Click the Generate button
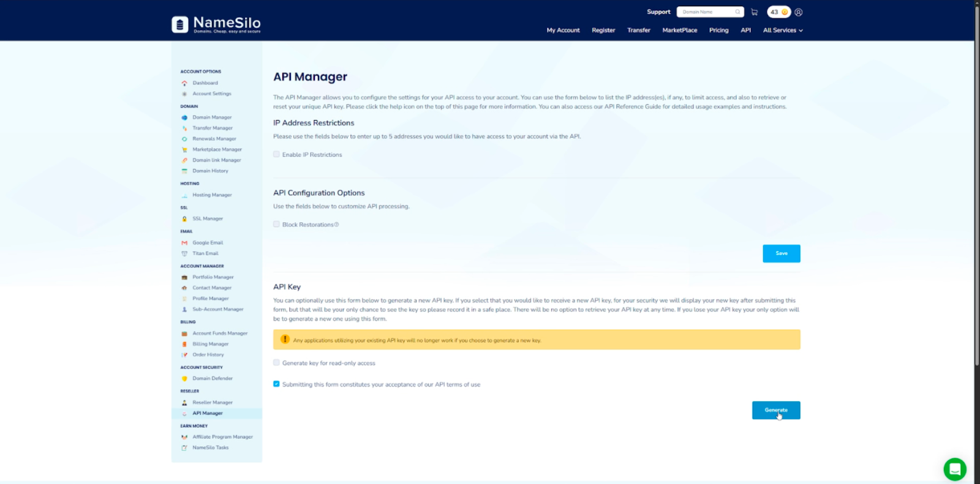The height and width of the screenshot is (484, 980). point(776,411)
